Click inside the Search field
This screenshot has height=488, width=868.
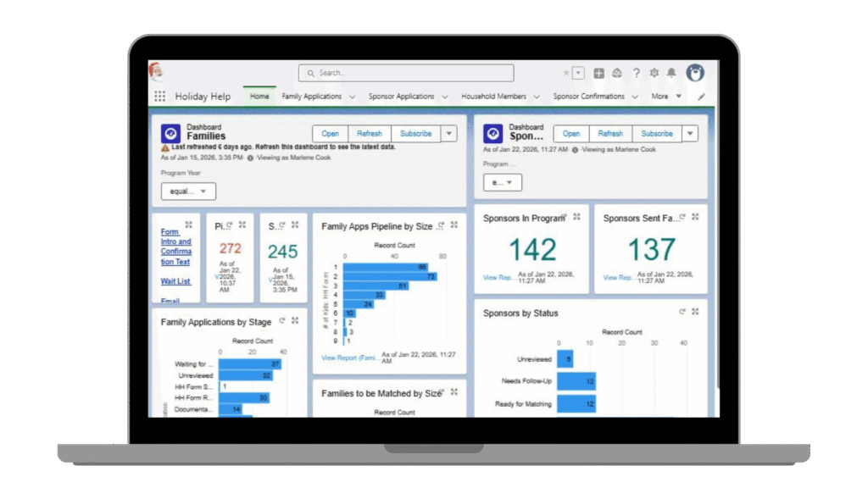[405, 73]
